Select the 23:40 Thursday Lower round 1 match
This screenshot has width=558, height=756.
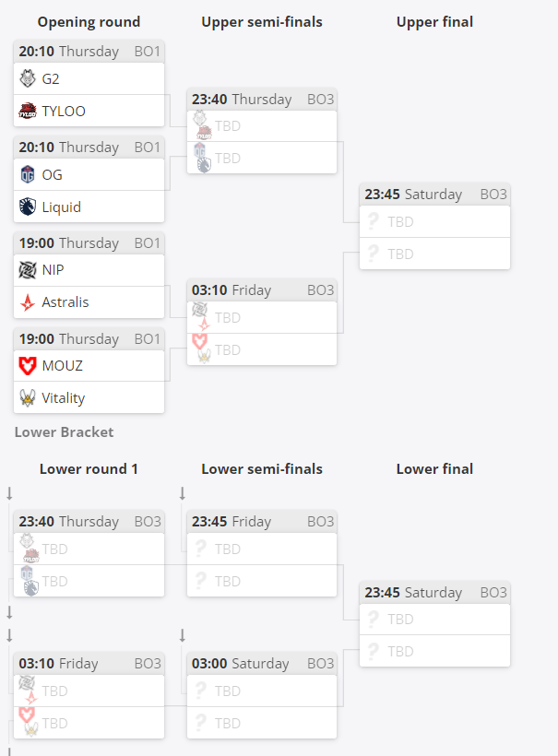pyautogui.click(x=89, y=554)
